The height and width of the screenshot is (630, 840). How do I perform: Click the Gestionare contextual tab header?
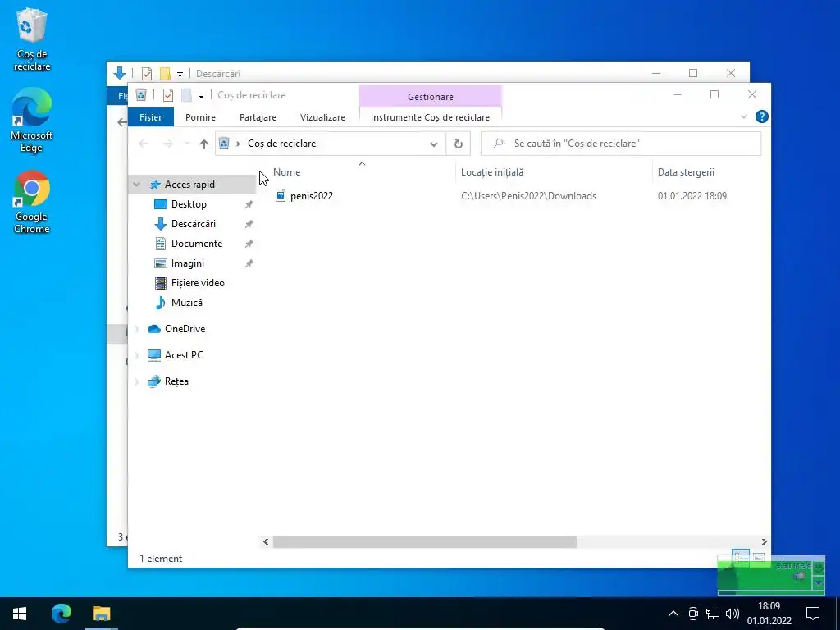coord(430,97)
